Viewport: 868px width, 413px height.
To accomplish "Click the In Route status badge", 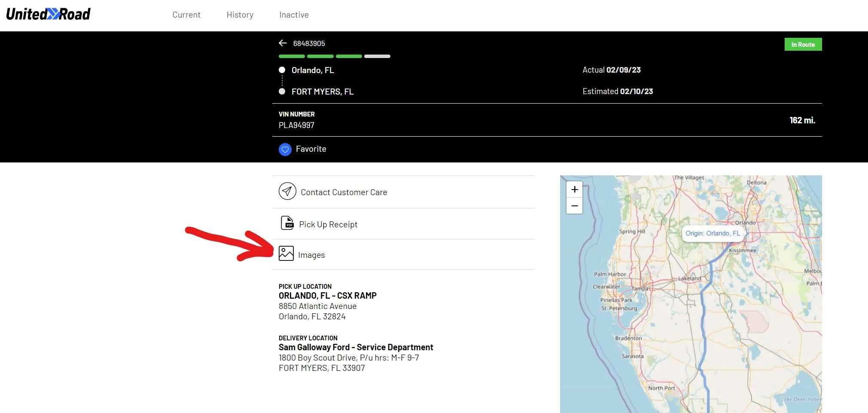I will pos(803,44).
